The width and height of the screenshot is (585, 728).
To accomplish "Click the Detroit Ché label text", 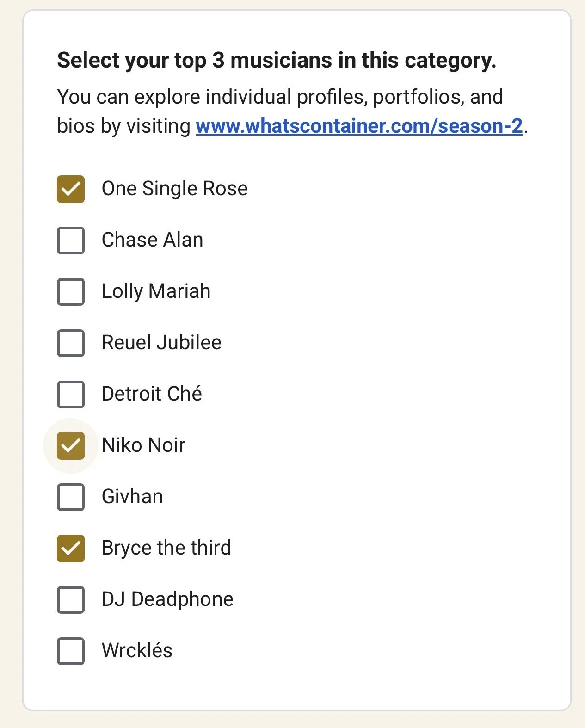I will click(152, 394).
